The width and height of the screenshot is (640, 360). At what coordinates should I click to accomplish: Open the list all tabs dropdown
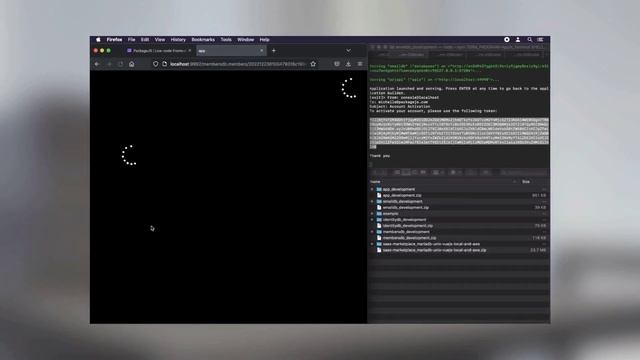tap(348, 51)
